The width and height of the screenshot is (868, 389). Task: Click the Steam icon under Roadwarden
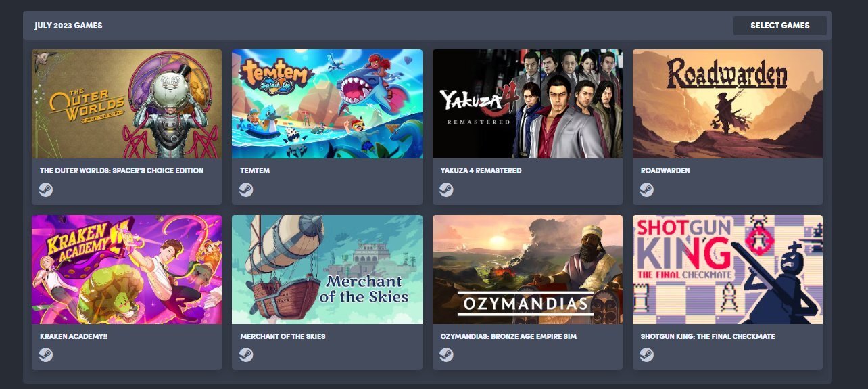(647, 189)
